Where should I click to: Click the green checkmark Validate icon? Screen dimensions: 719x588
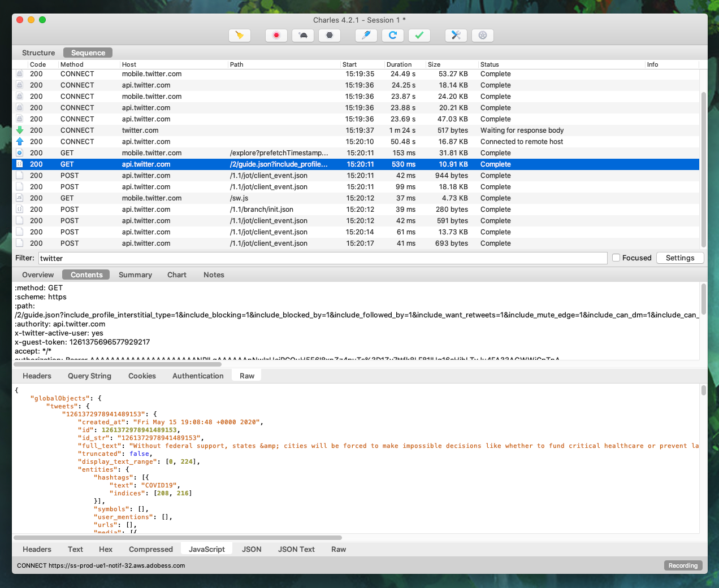419,35
